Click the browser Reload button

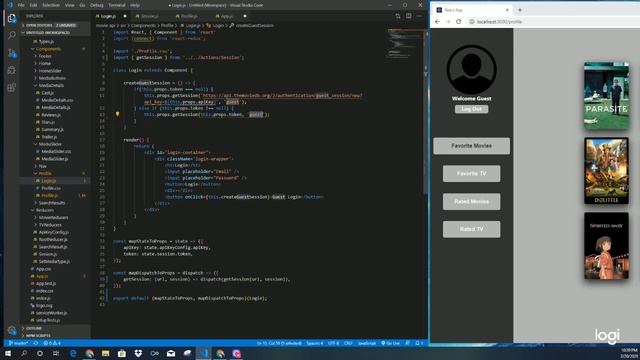(459, 22)
